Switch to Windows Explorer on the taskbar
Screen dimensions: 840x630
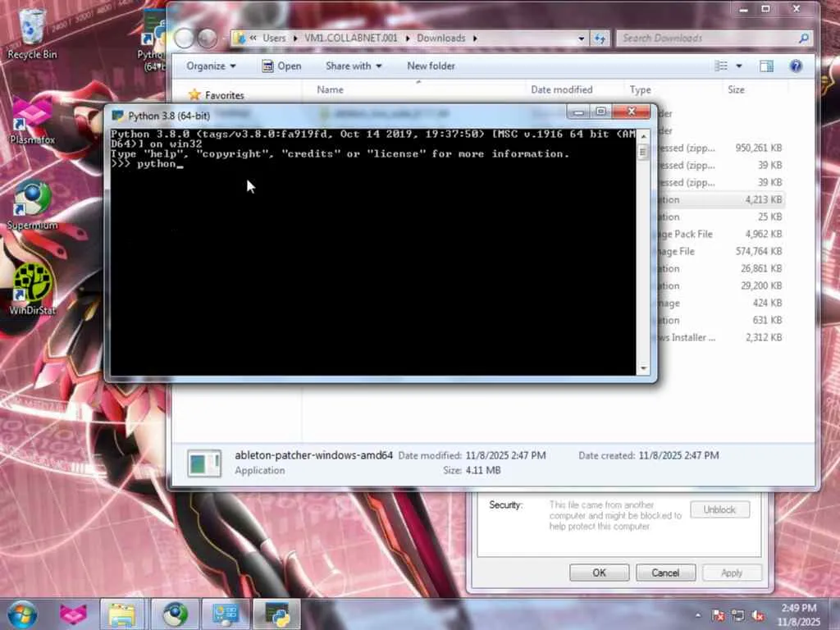tap(121, 614)
